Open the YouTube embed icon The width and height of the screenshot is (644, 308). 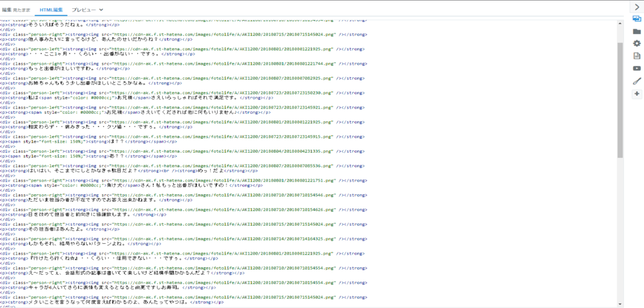pos(636,69)
